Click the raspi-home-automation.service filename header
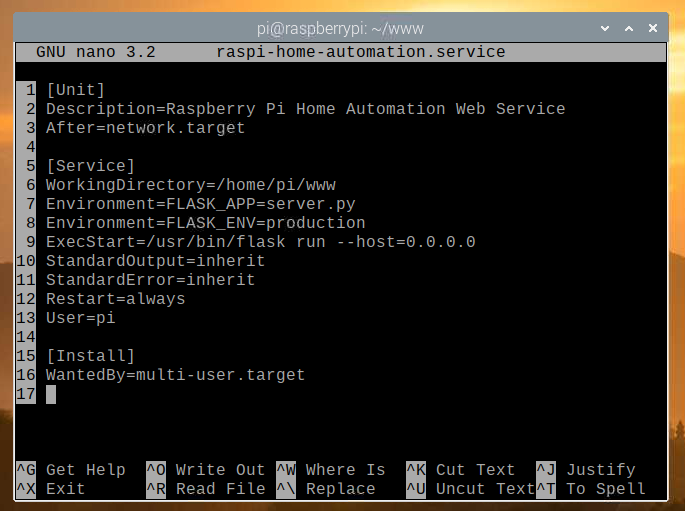This screenshot has width=685, height=511. point(360,51)
